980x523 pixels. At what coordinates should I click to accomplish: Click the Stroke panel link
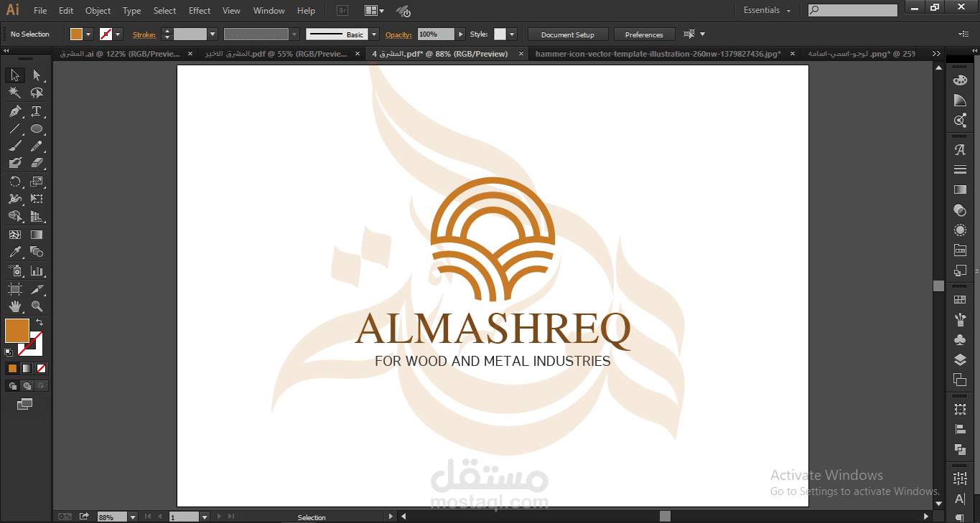click(x=144, y=34)
